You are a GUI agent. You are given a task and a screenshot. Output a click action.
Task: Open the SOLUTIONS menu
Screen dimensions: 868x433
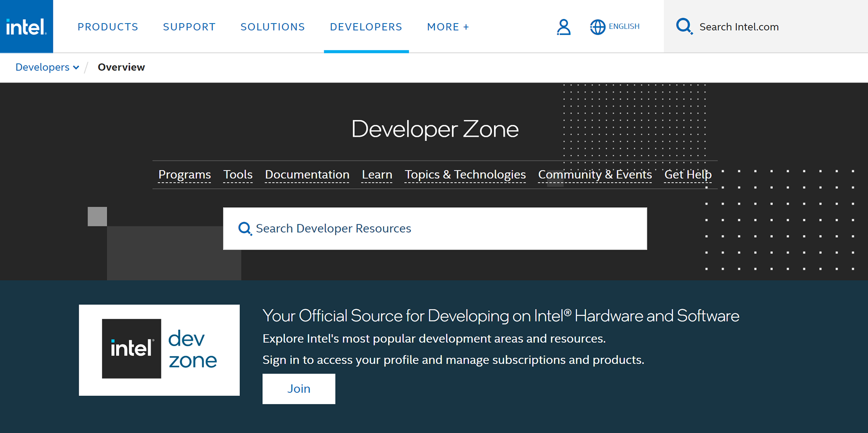click(x=273, y=27)
